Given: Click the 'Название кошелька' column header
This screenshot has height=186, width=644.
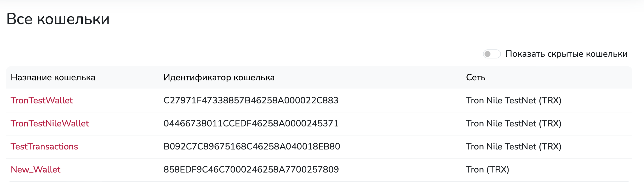Looking at the screenshot, I should [53, 78].
